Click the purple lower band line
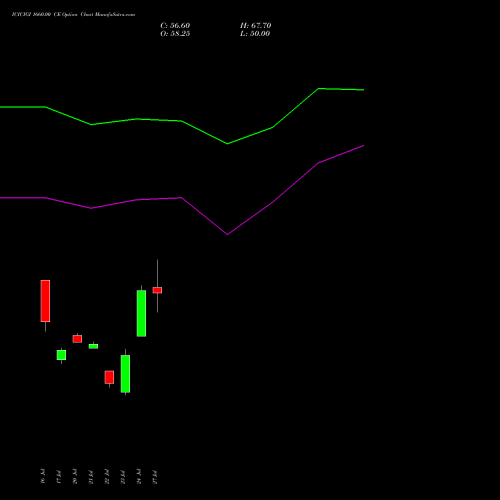Viewport: 500px width, 500px height. click(x=182, y=198)
